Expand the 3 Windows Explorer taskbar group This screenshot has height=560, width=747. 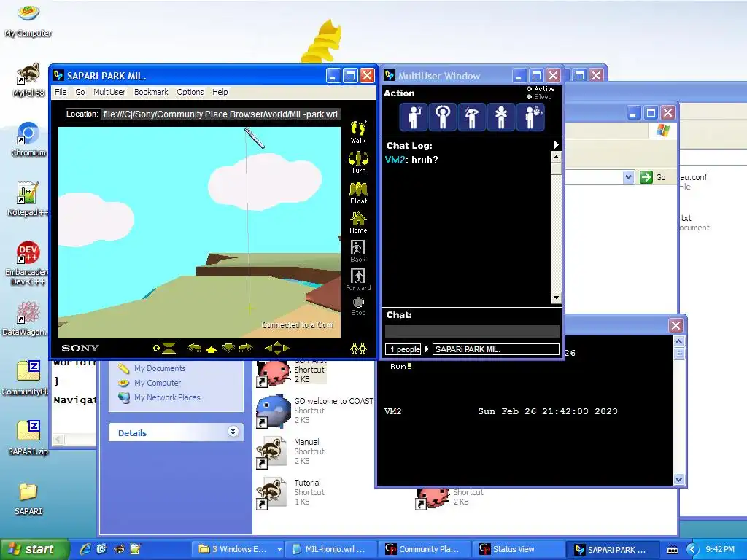coord(279,550)
